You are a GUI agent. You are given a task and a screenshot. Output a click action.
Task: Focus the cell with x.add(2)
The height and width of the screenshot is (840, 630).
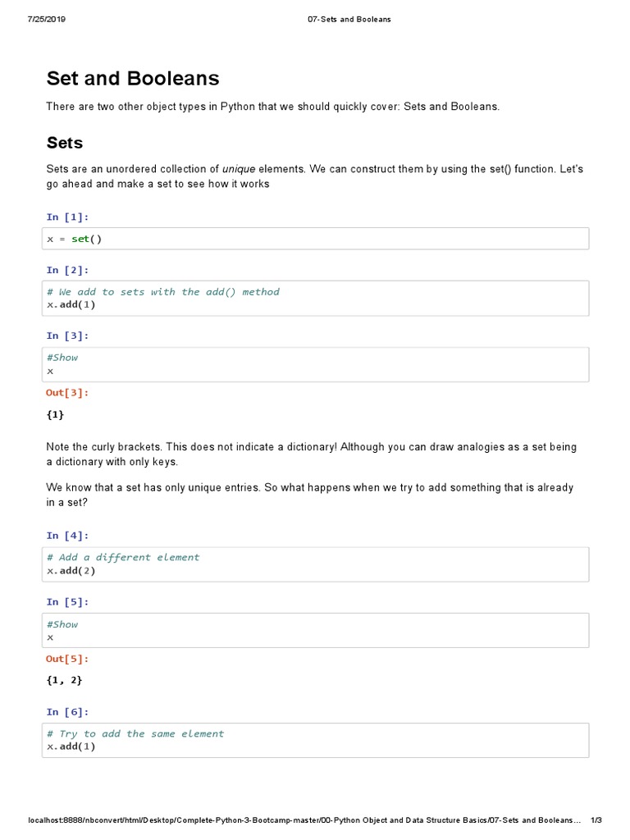[315, 564]
